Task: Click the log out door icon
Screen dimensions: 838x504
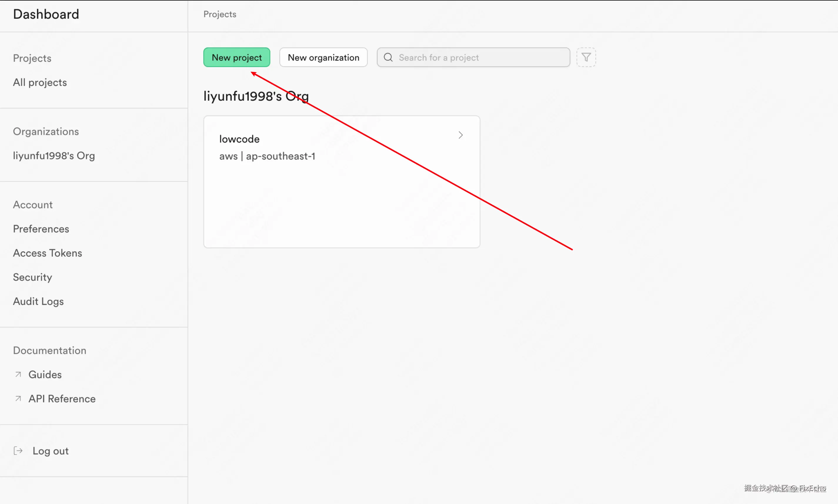Action: (x=18, y=451)
